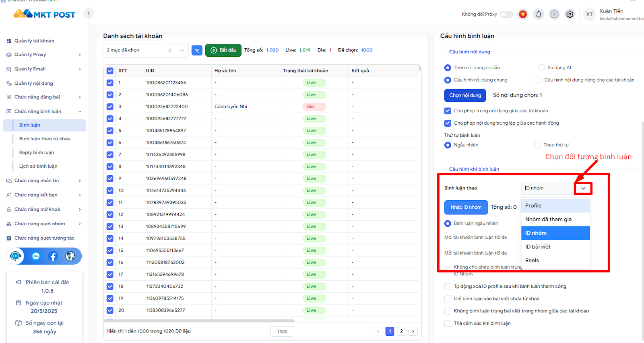Go to page 2 of account list

(x=401, y=331)
